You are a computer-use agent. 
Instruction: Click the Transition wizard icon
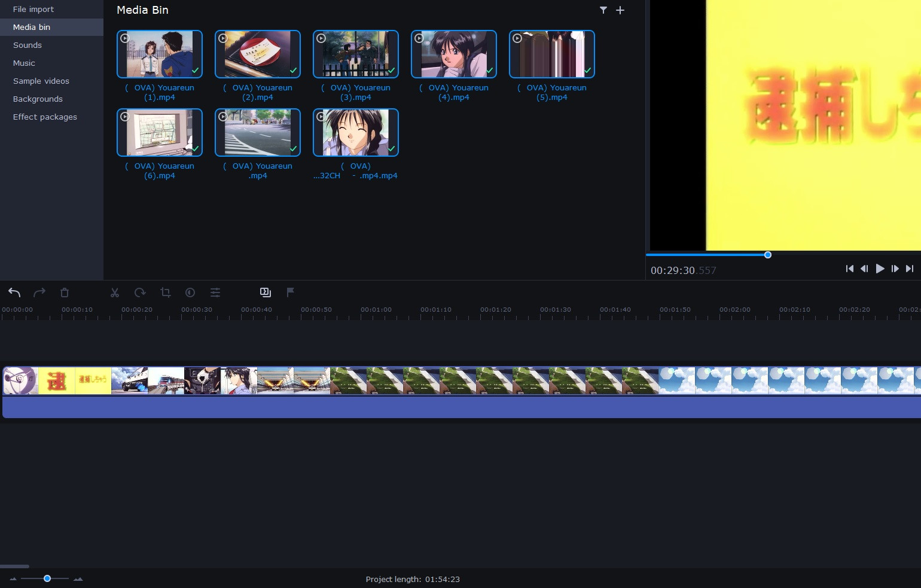[x=266, y=293]
